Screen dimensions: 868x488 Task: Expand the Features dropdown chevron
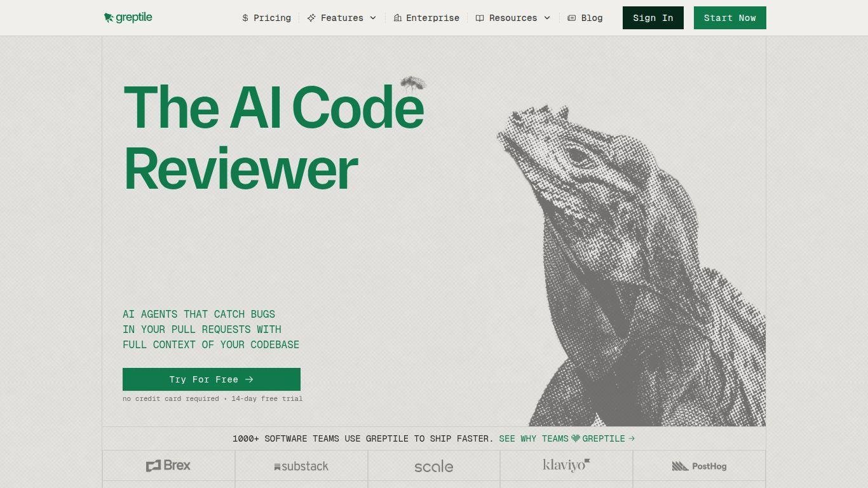pos(373,18)
